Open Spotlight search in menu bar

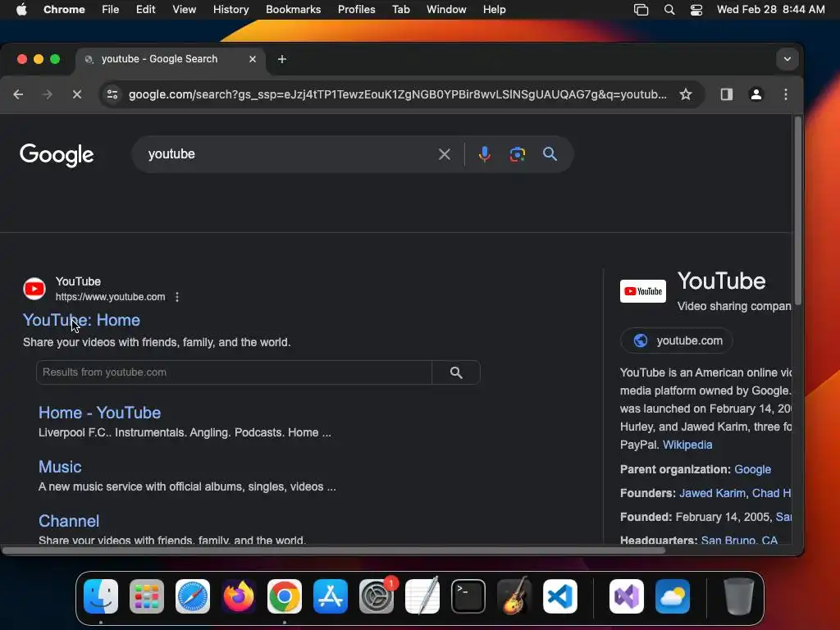click(669, 9)
